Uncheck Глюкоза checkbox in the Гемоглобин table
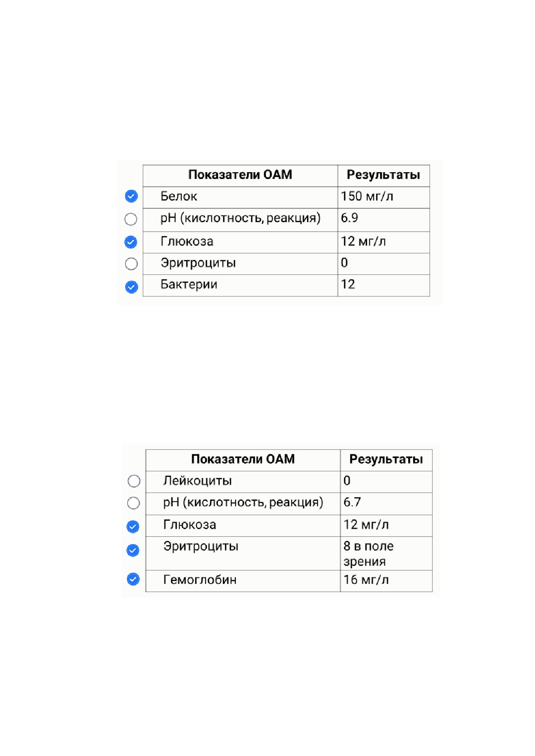The width and height of the screenshot is (535, 756). (133, 526)
